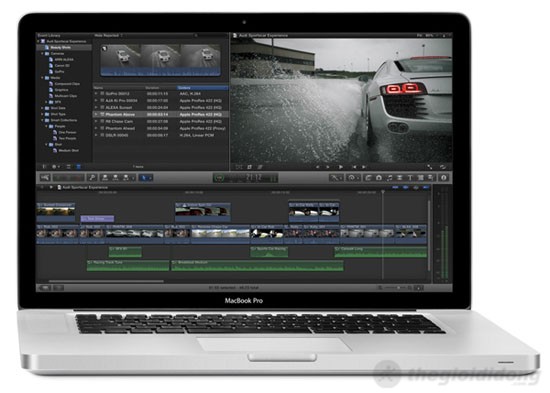This screenshot has width=550, height=393.
Task: Play the clip in the viewer
Action: 340,167
